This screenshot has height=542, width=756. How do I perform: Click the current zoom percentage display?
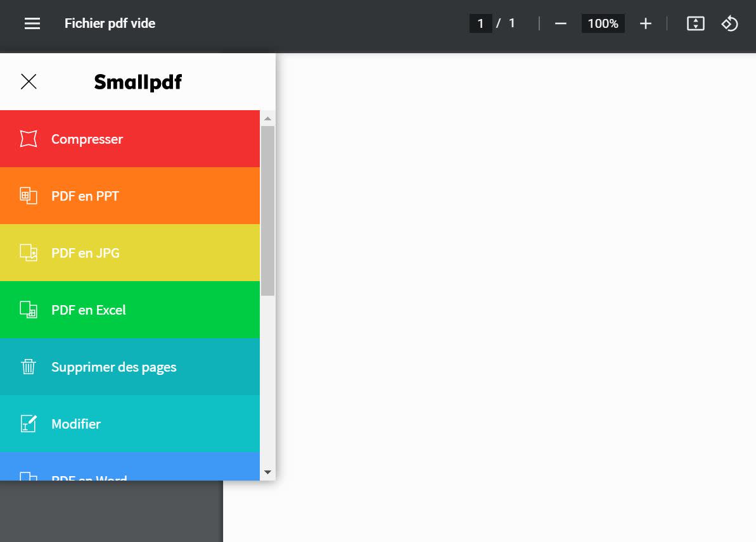tap(602, 23)
